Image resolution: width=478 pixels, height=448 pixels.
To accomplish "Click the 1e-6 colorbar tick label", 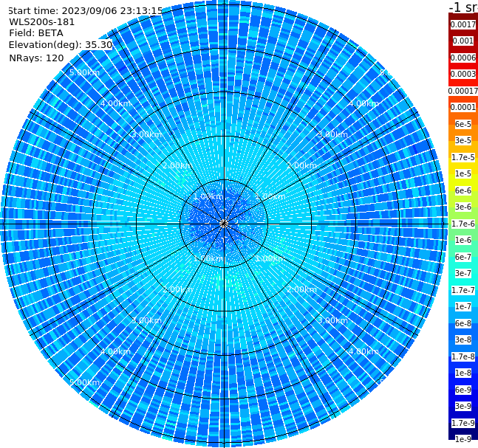I will 463,240.
